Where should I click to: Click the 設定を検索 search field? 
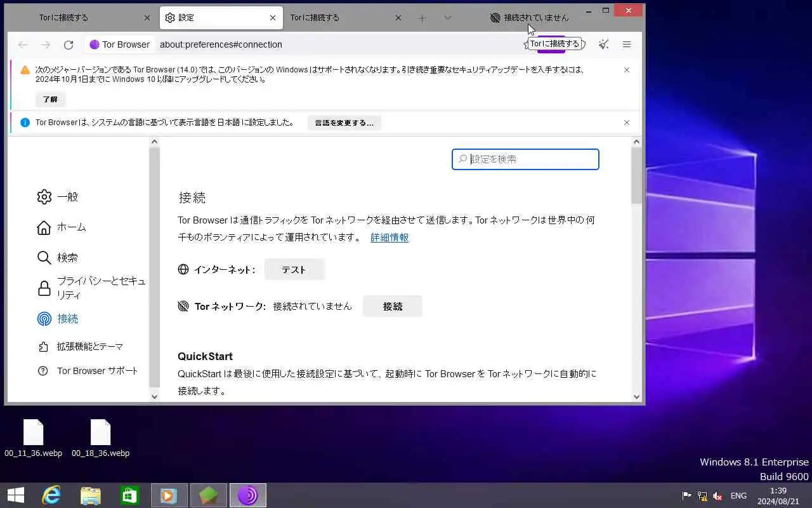pos(525,159)
